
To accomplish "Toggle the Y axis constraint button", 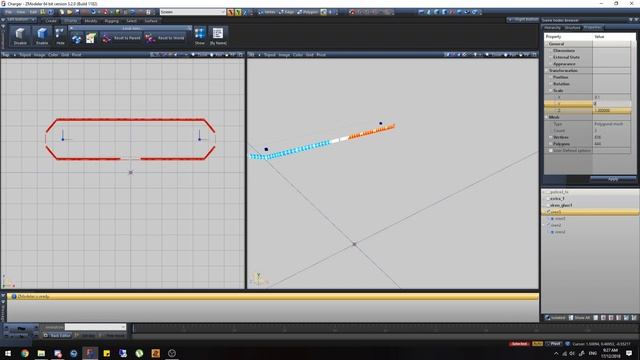I will pyautogui.click(x=238, y=12).
